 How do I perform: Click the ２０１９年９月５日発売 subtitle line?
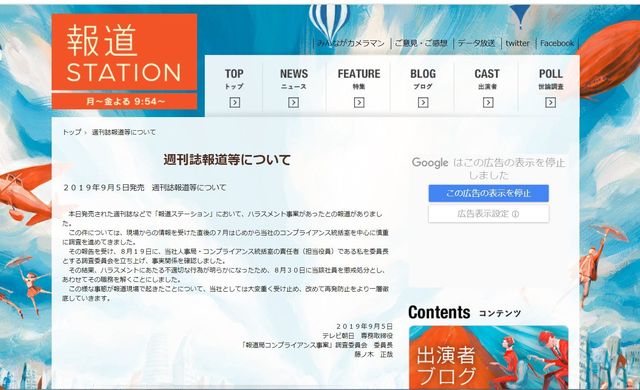(x=144, y=188)
